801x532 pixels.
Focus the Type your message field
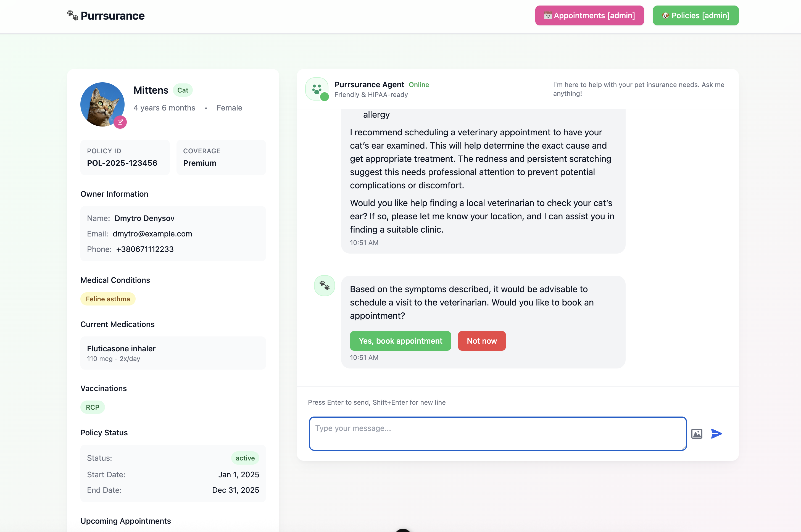click(x=497, y=434)
